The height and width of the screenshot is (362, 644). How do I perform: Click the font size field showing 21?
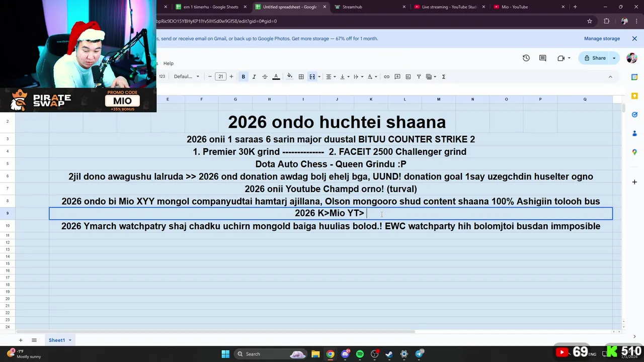tap(220, 77)
